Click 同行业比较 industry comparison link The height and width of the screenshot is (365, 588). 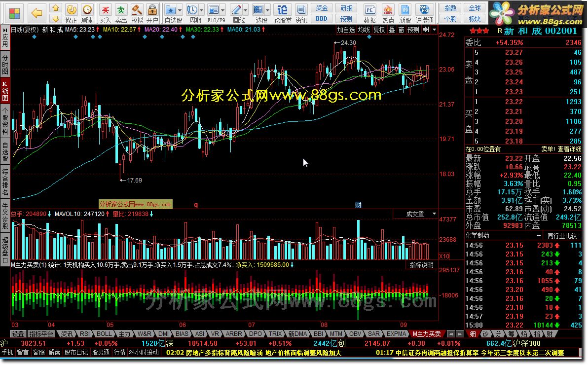pos(562,236)
